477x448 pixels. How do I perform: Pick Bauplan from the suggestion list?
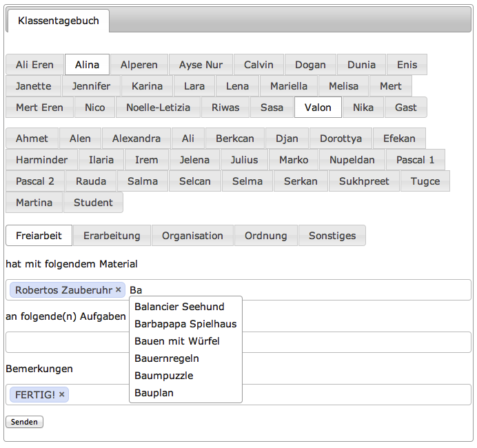(154, 393)
